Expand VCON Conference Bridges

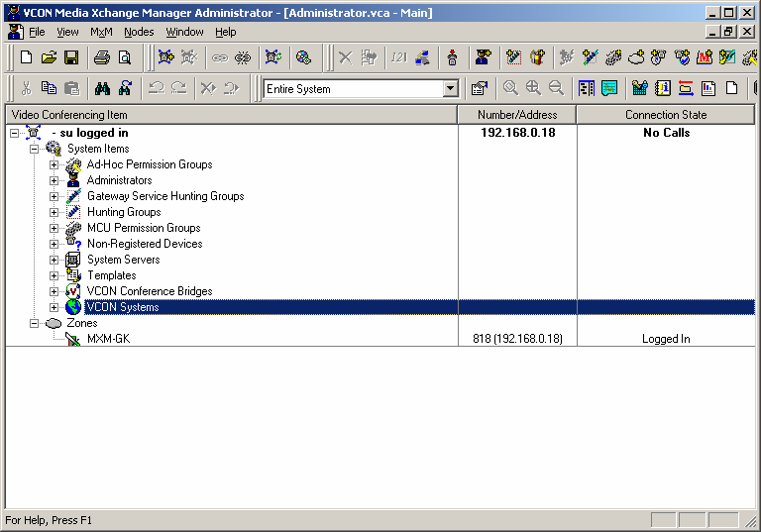54,291
